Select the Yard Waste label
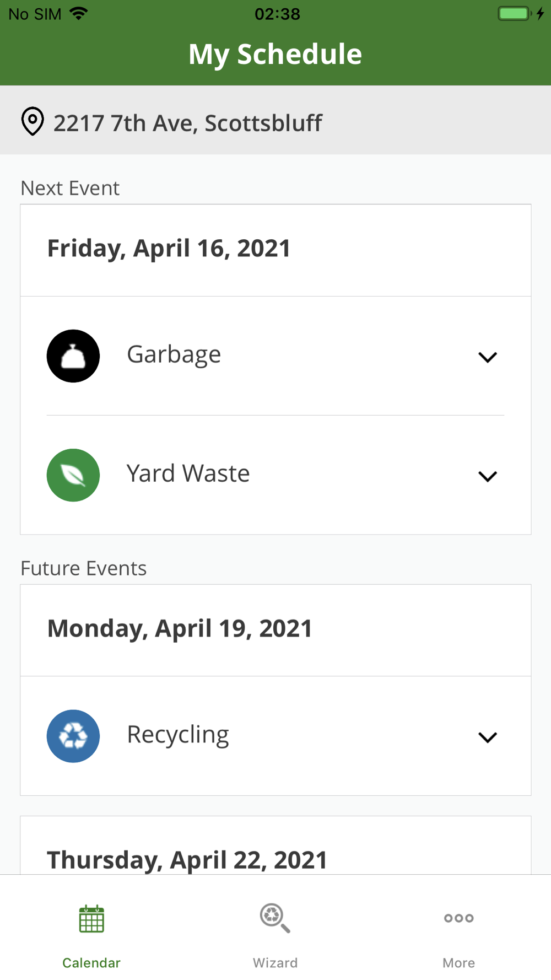The height and width of the screenshot is (980, 551). [x=188, y=473]
